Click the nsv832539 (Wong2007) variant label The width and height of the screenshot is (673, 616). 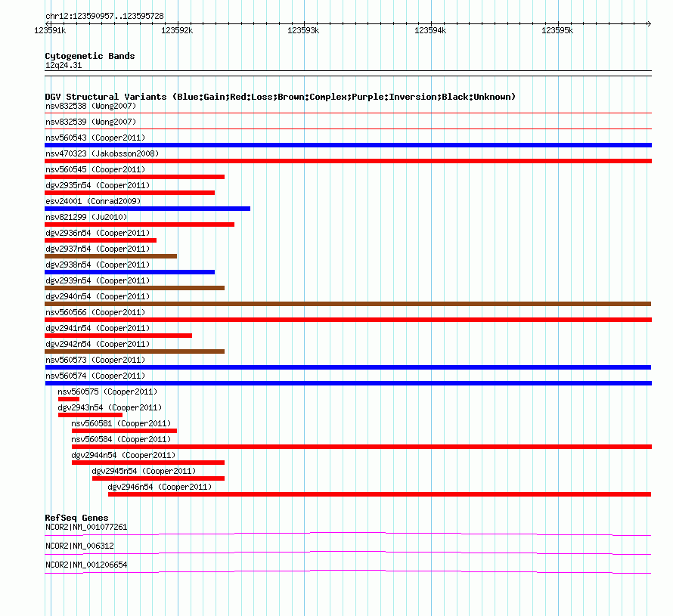pyautogui.click(x=91, y=122)
